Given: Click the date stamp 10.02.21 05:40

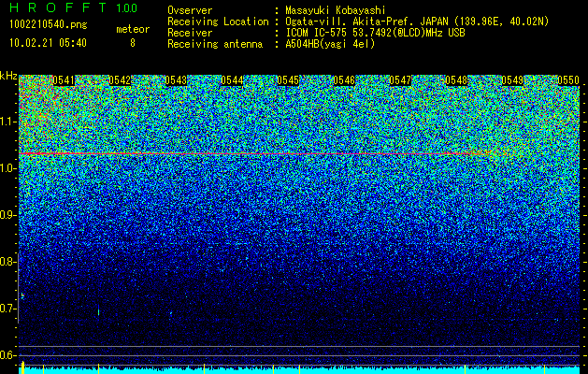Looking at the screenshot, I should 48,43.
